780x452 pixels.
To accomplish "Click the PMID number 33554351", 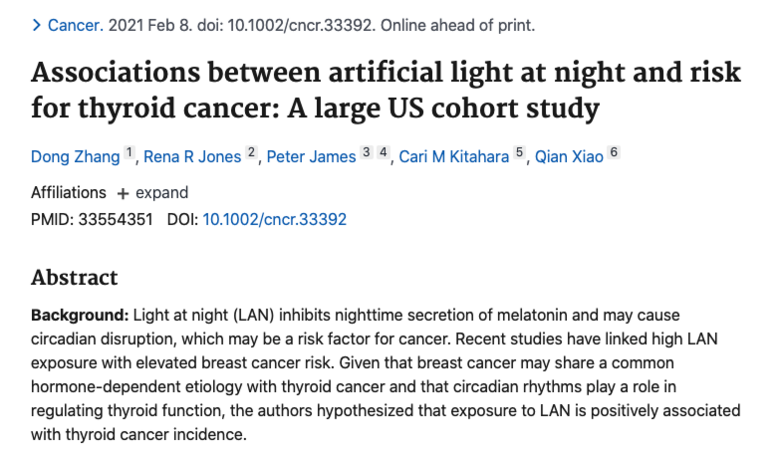I will pos(115,219).
